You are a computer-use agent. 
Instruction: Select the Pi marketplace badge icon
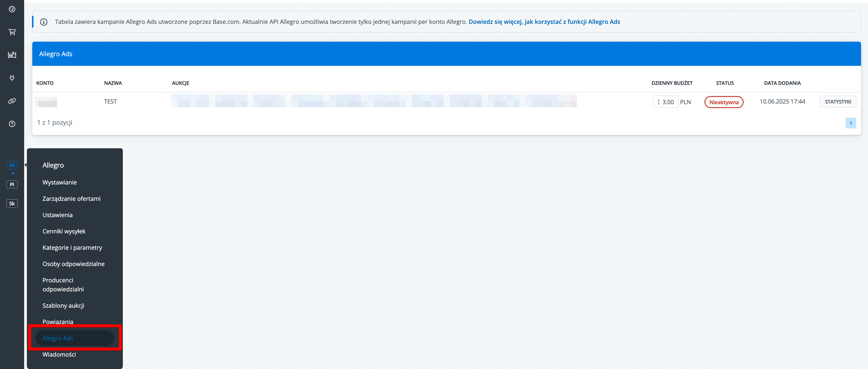point(12,184)
